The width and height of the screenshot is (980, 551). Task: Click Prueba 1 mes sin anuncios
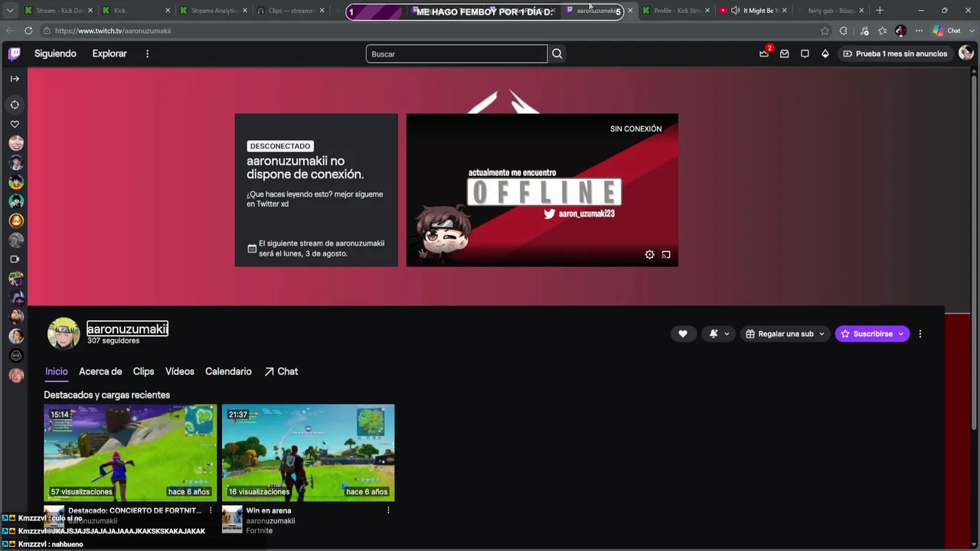click(x=895, y=54)
